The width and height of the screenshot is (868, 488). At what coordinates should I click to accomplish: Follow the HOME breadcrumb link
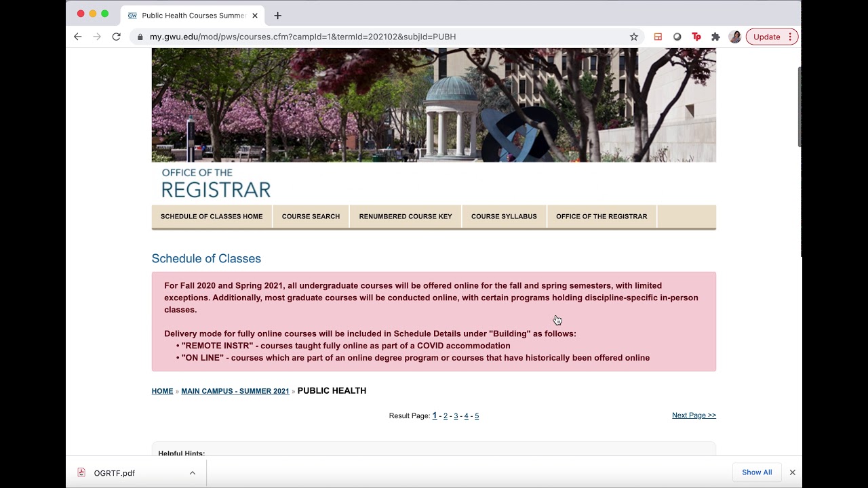point(162,391)
